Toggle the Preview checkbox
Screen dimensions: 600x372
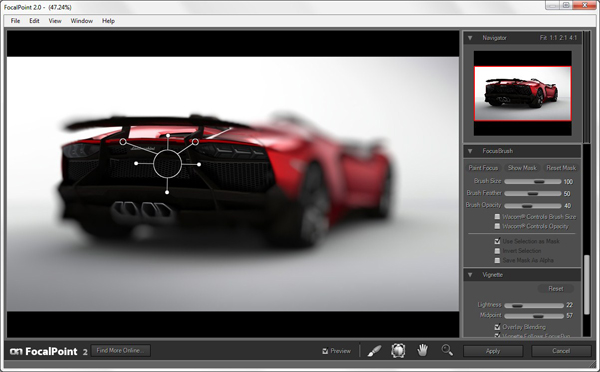point(325,351)
